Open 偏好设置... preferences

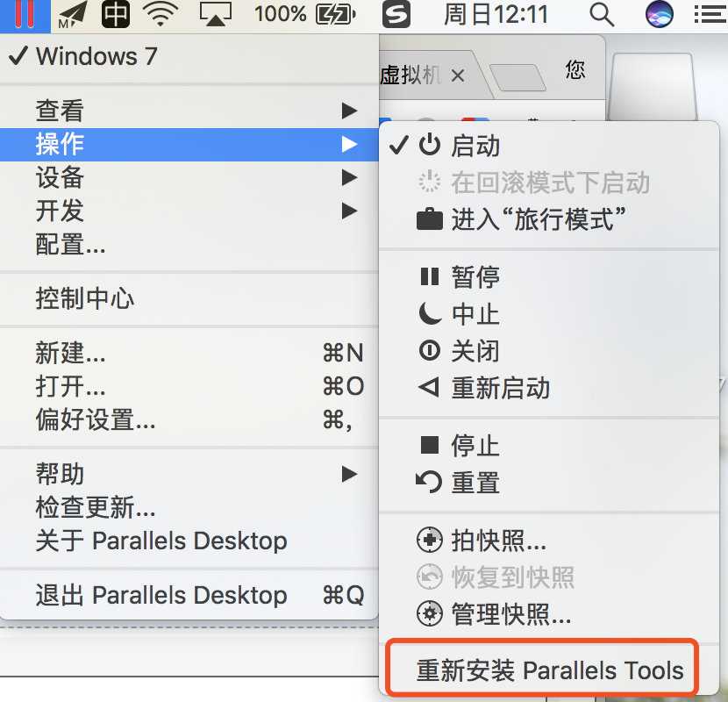[x=189, y=419]
